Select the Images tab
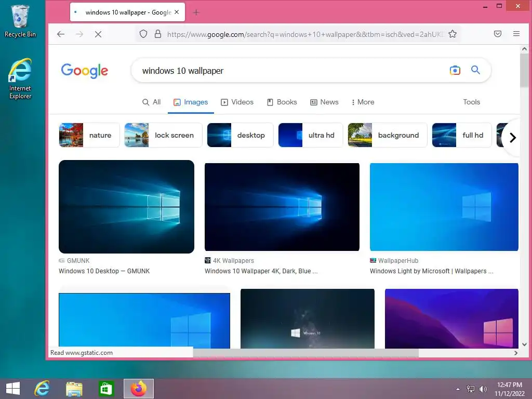Image resolution: width=532 pixels, height=399 pixels. (x=191, y=102)
